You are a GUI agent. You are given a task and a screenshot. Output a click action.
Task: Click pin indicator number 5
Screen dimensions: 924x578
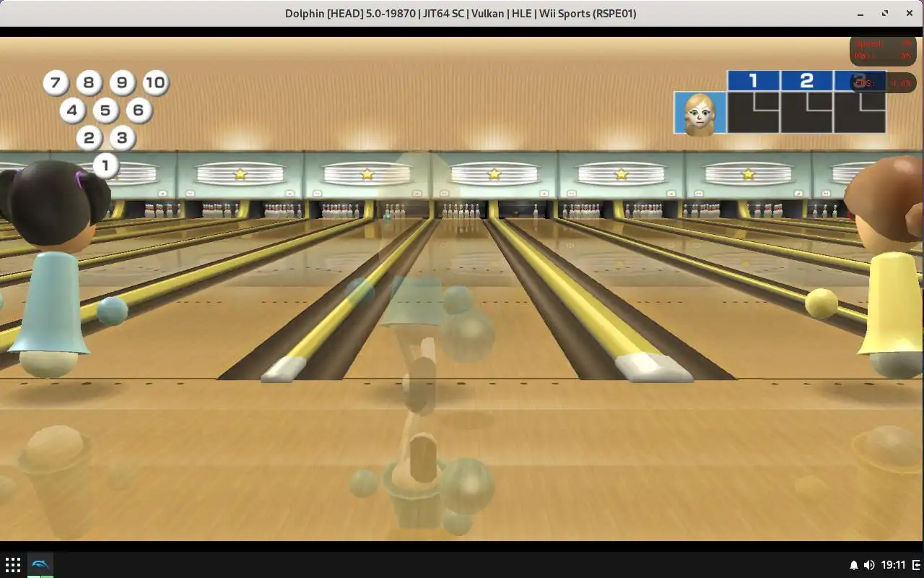(105, 111)
